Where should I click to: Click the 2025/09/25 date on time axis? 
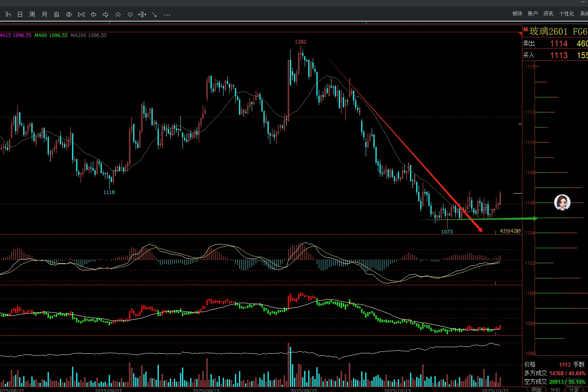(x=304, y=390)
